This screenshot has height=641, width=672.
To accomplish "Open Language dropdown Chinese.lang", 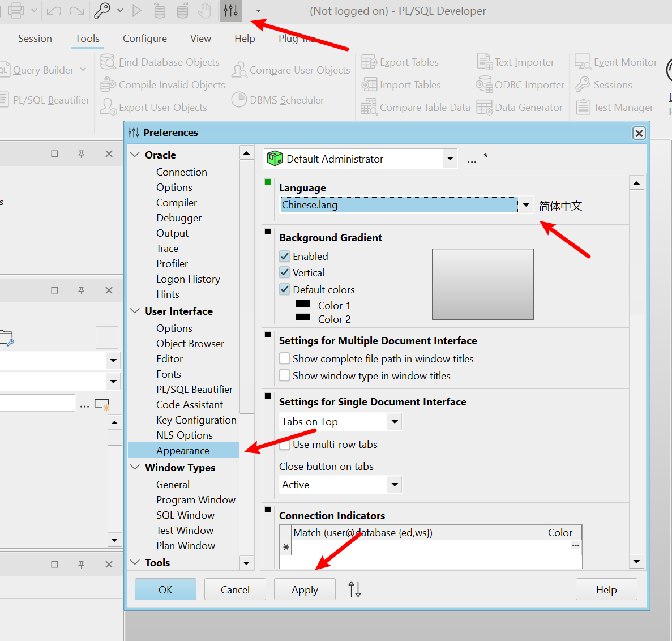I will coord(525,205).
